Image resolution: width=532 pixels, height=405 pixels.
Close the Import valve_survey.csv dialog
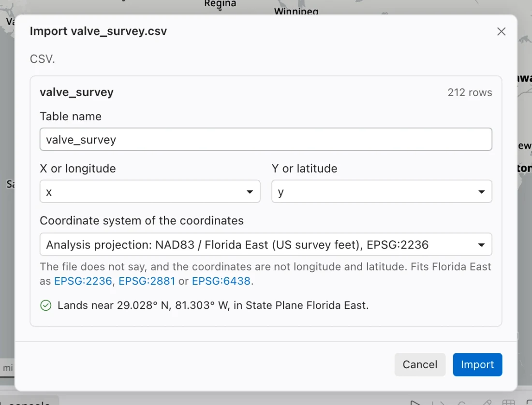[x=501, y=31]
